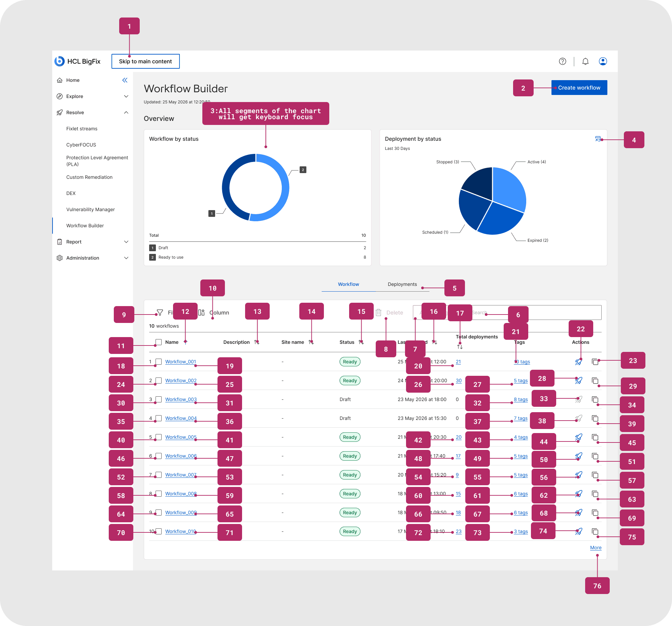
Task: Click the Search input field
Action: point(534,312)
